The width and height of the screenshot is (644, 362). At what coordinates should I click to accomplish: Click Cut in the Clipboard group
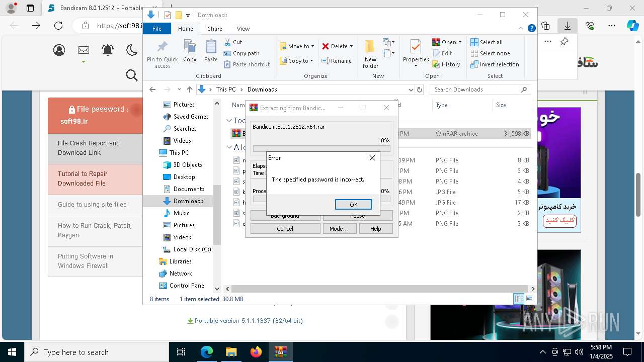click(233, 42)
